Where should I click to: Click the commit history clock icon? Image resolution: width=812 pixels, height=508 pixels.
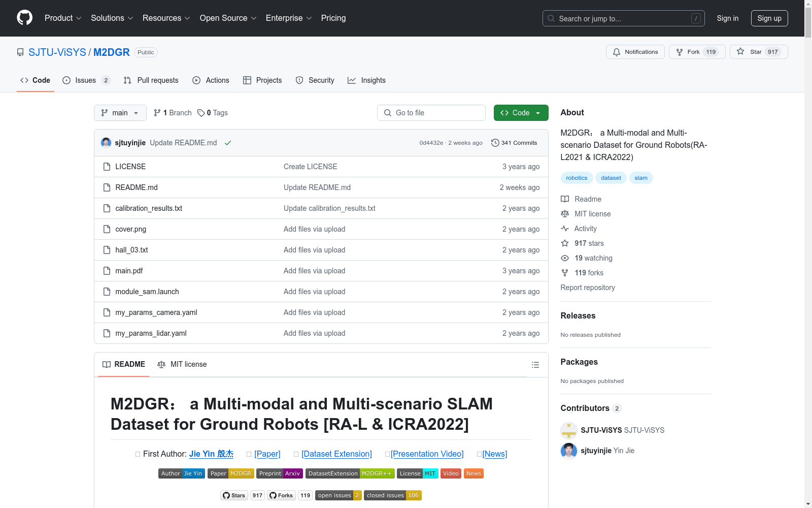[495, 143]
